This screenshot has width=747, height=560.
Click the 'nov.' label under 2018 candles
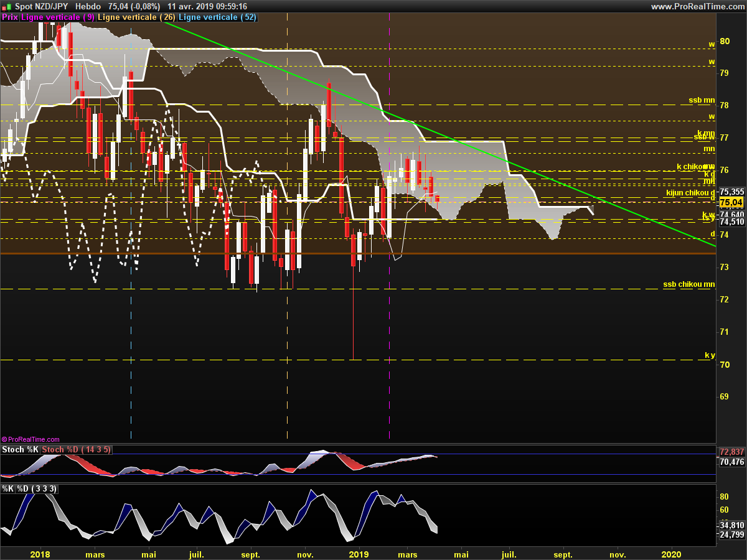click(x=305, y=553)
